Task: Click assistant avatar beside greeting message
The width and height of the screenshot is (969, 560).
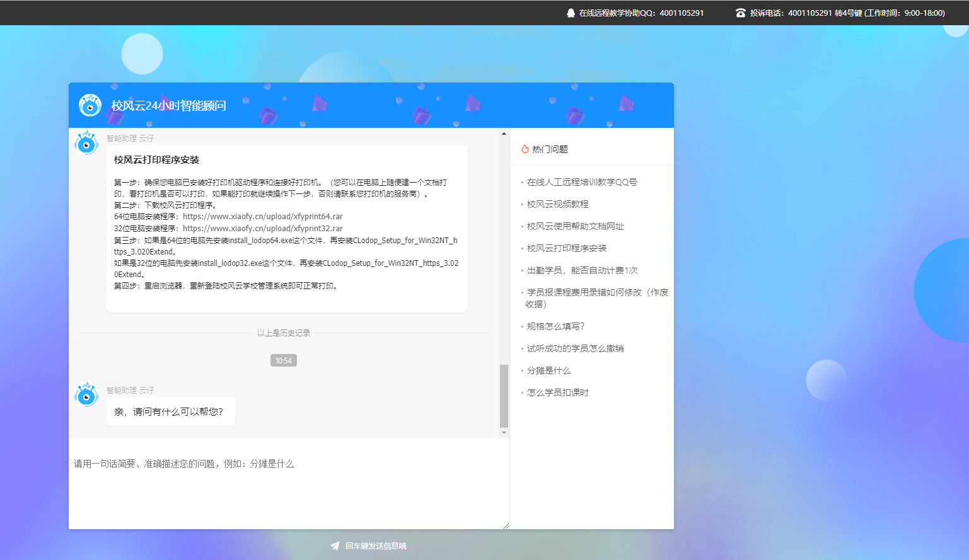Action: (x=86, y=395)
